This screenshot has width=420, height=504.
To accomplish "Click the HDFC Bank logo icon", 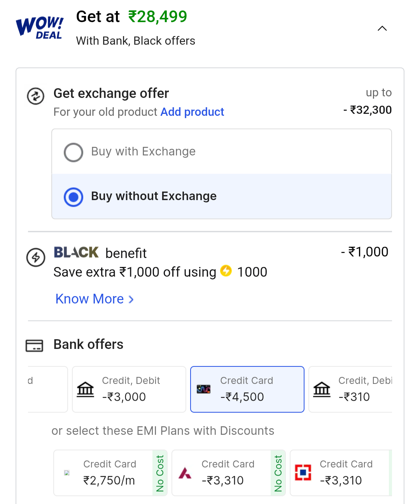I will [303, 473].
